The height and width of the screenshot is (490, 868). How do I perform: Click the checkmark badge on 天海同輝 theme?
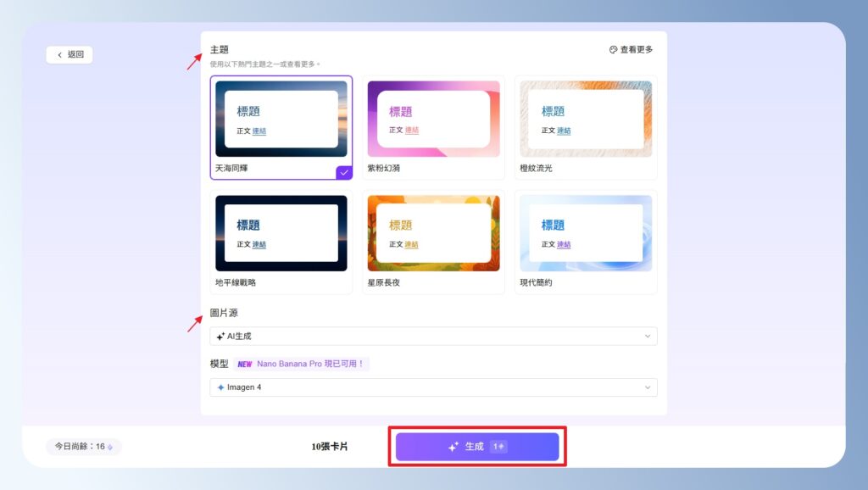click(343, 171)
